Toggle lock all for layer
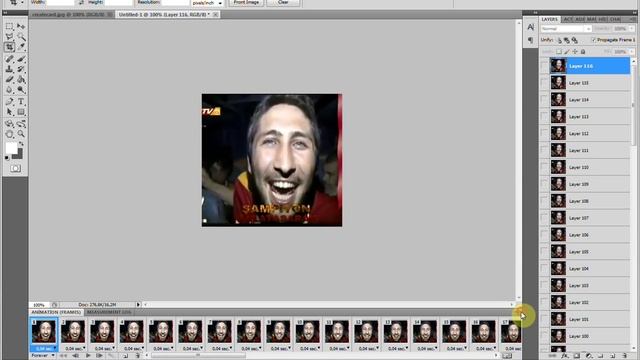The image size is (640, 360). click(x=583, y=52)
